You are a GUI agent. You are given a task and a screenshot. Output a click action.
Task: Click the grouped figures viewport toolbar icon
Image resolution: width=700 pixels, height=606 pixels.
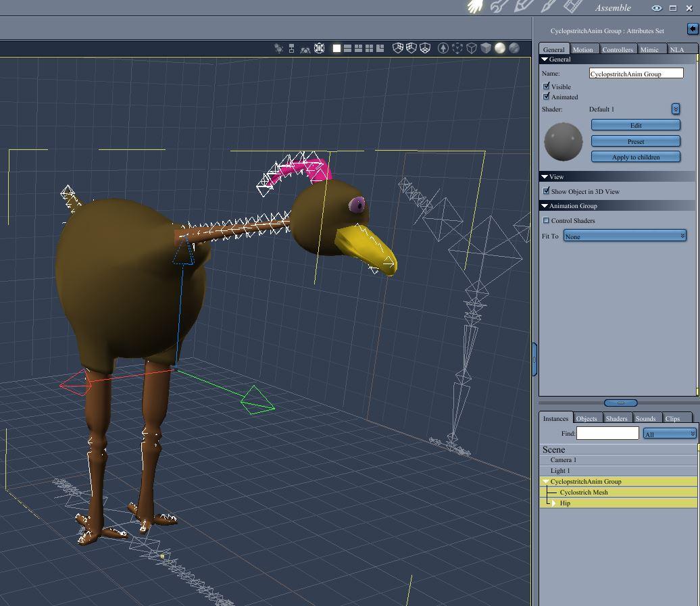(x=305, y=49)
